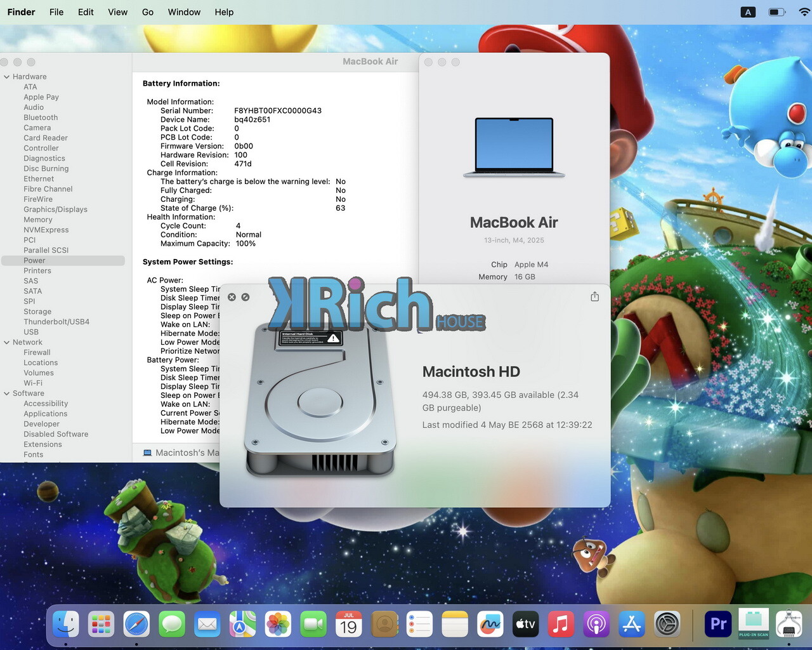Select NVMExpress in the sidebar
The image size is (812, 650).
pos(46,230)
